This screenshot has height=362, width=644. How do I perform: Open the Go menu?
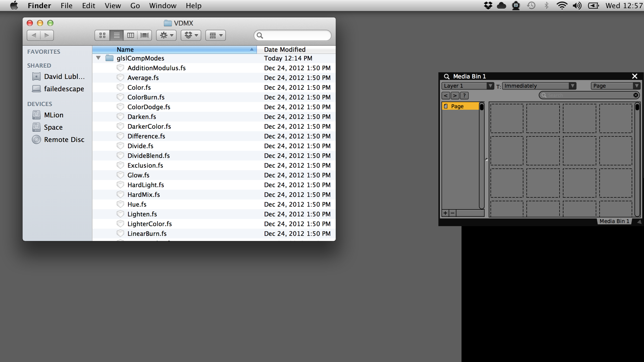135,6
